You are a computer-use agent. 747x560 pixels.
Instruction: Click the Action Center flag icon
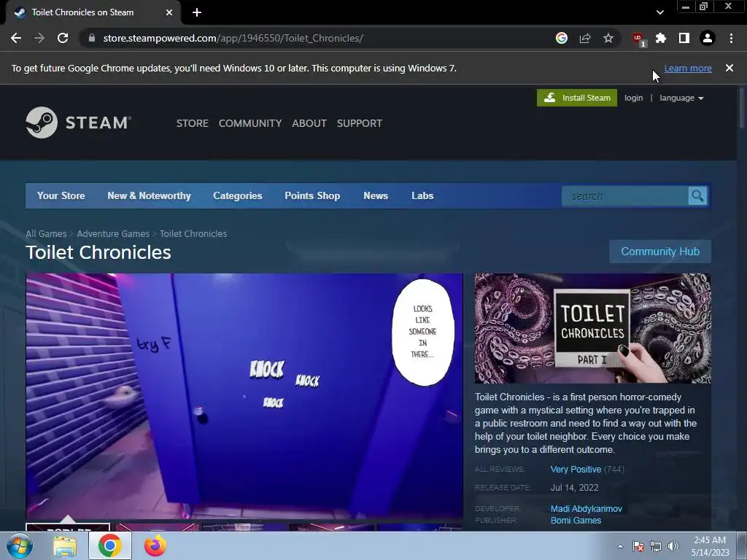(638, 546)
